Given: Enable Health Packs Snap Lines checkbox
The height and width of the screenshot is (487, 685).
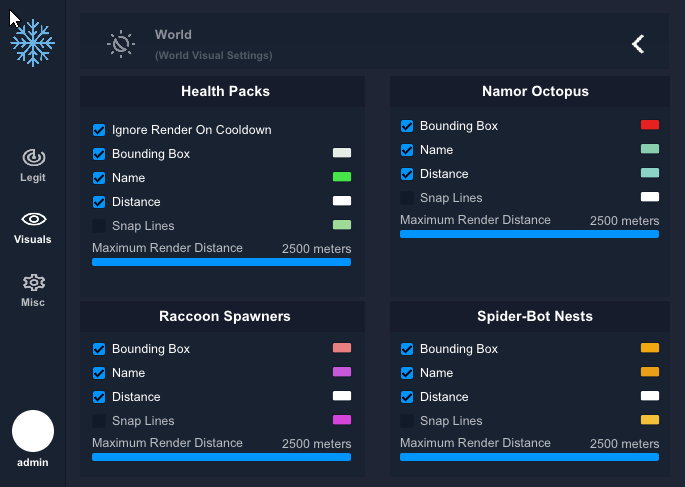Looking at the screenshot, I should pos(99,226).
